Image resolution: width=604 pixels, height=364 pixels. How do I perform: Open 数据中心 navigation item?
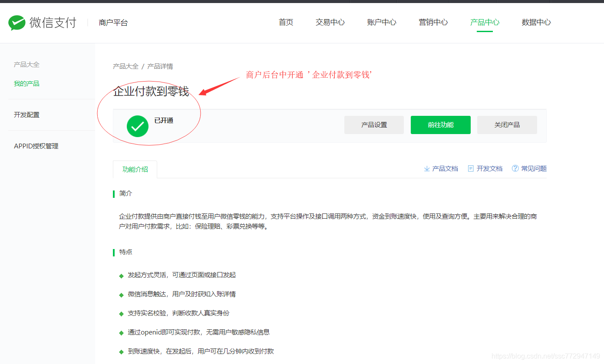click(536, 23)
